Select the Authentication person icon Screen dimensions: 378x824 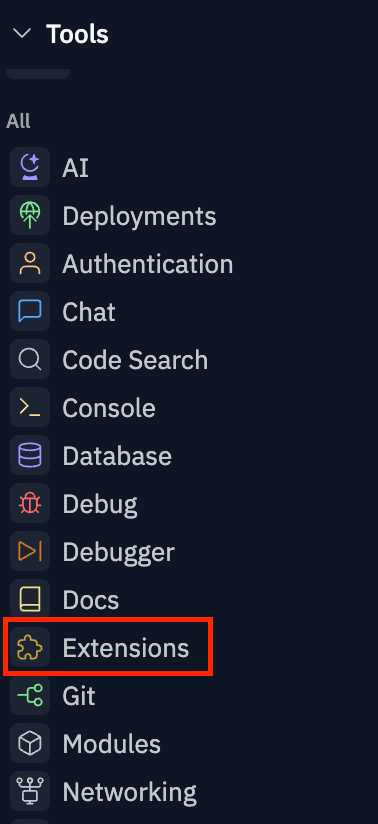click(x=30, y=263)
